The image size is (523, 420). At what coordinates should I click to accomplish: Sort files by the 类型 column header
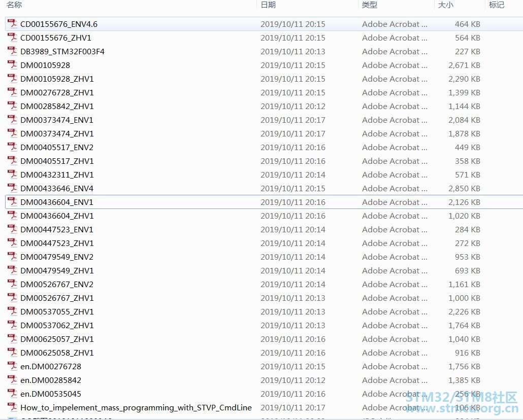pyautogui.click(x=370, y=5)
